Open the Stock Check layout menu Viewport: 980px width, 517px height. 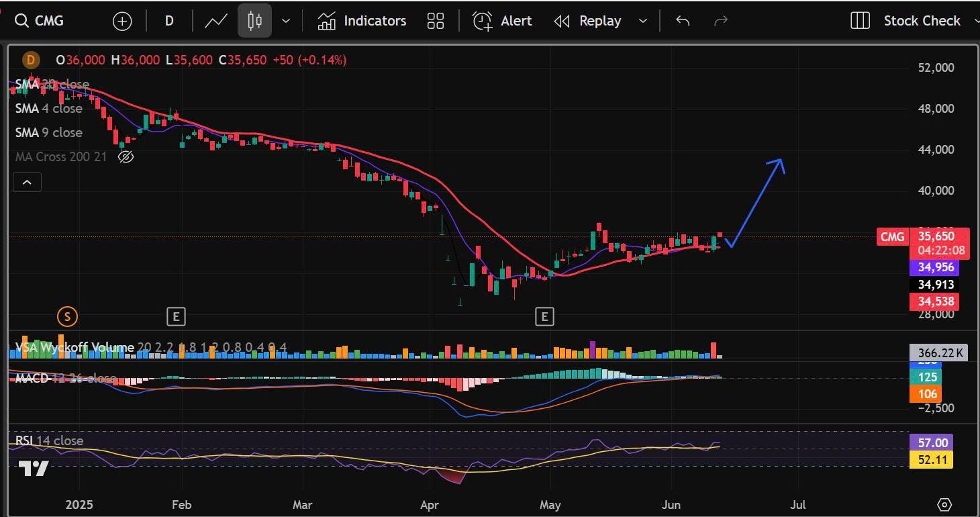coord(922,21)
